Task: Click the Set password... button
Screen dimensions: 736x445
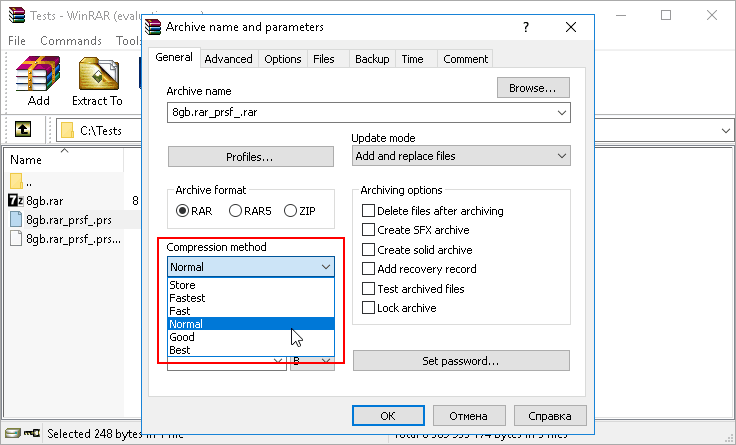Action: point(461,361)
